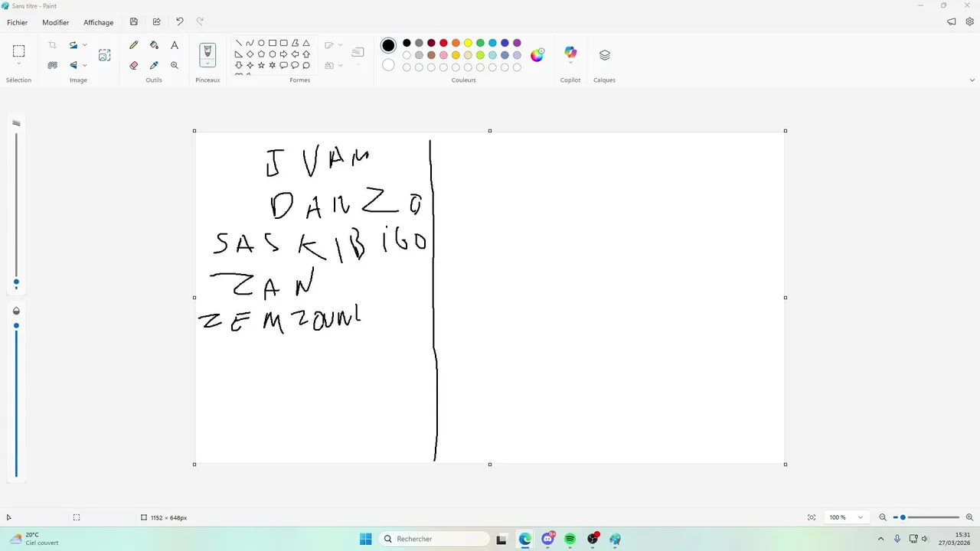
Task: Show hidden tray icons chevron
Action: [880, 539]
